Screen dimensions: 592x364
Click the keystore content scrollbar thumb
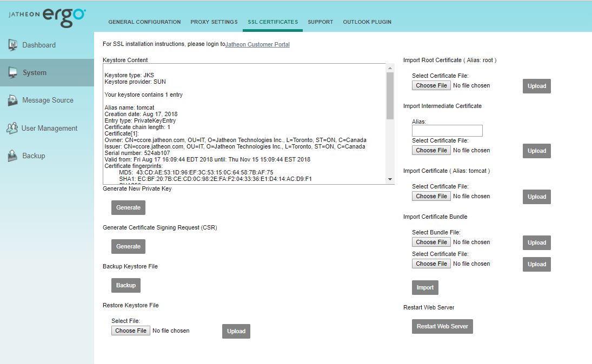(390, 96)
